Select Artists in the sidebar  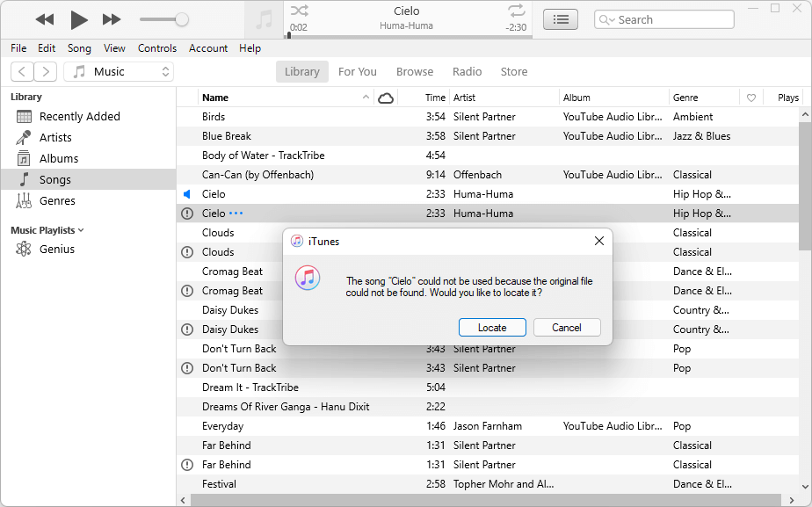[x=88, y=137]
